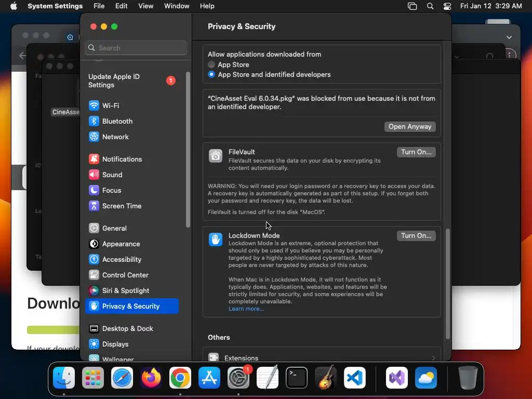
Task: Select Desktop & Dock icon in sidebar
Action: (x=94, y=329)
